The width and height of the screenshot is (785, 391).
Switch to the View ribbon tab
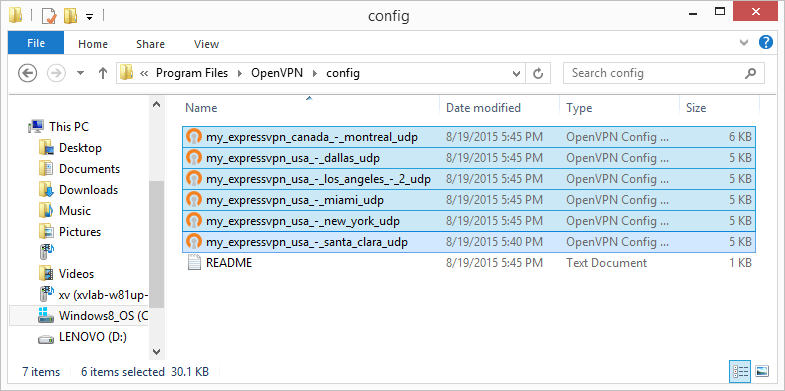point(206,44)
